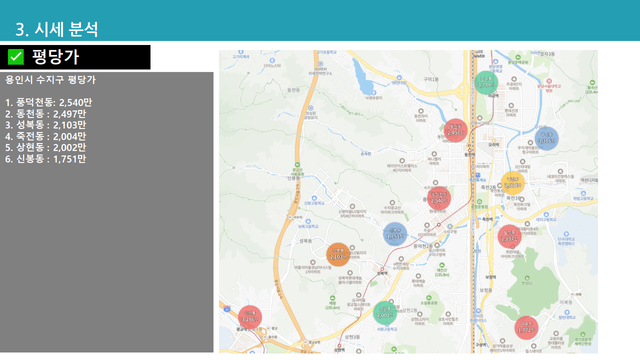Click the red circle marker near 보정동
This screenshot has height=360, width=640.
(509, 236)
